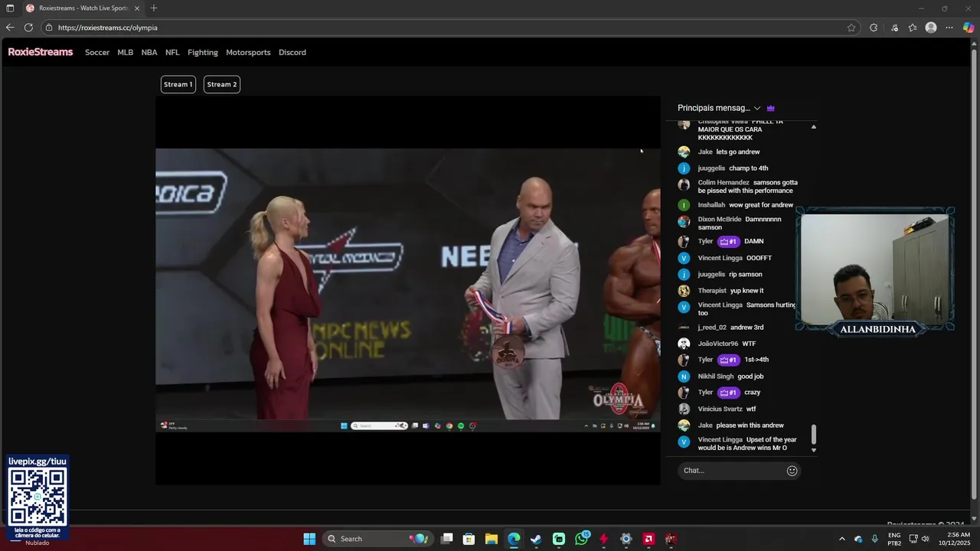Open WhatsApp from the taskbar
Screen dimensions: 980x551
(x=582, y=539)
